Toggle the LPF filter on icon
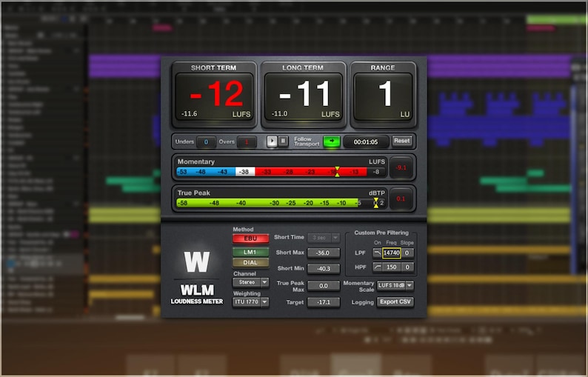Image resolution: width=588 pixels, height=377 pixels. [x=377, y=253]
